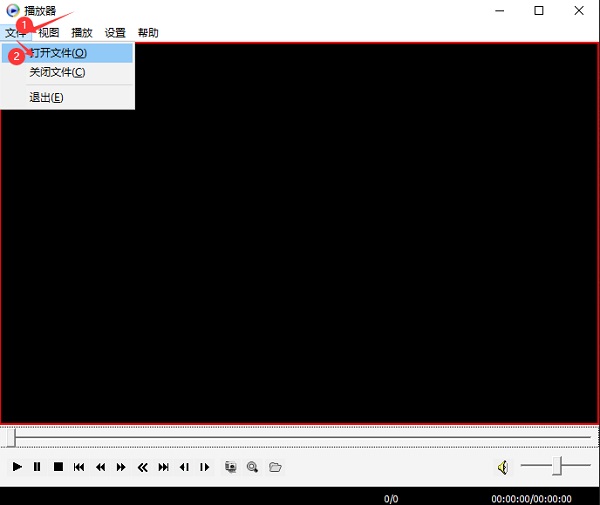The width and height of the screenshot is (600, 505).
Task: Mute audio via the speaker icon
Action: pyautogui.click(x=502, y=467)
